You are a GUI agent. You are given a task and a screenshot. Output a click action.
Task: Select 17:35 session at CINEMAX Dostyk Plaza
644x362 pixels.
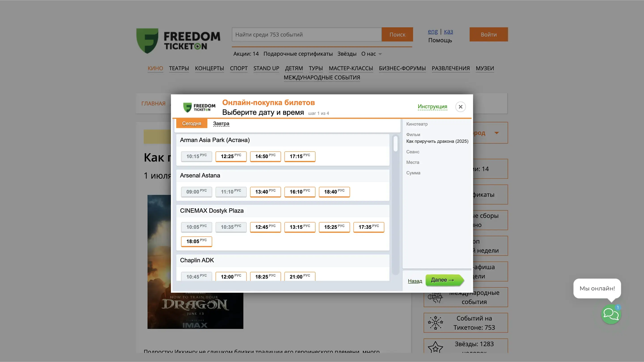(369, 227)
